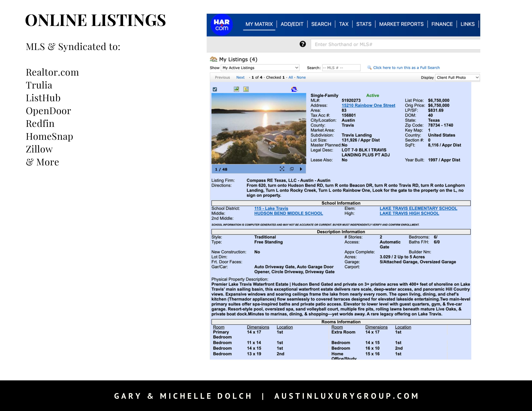The width and height of the screenshot is (532, 411).
Task: Open the My Active Listings dropdown
Action: coord(260,68)
